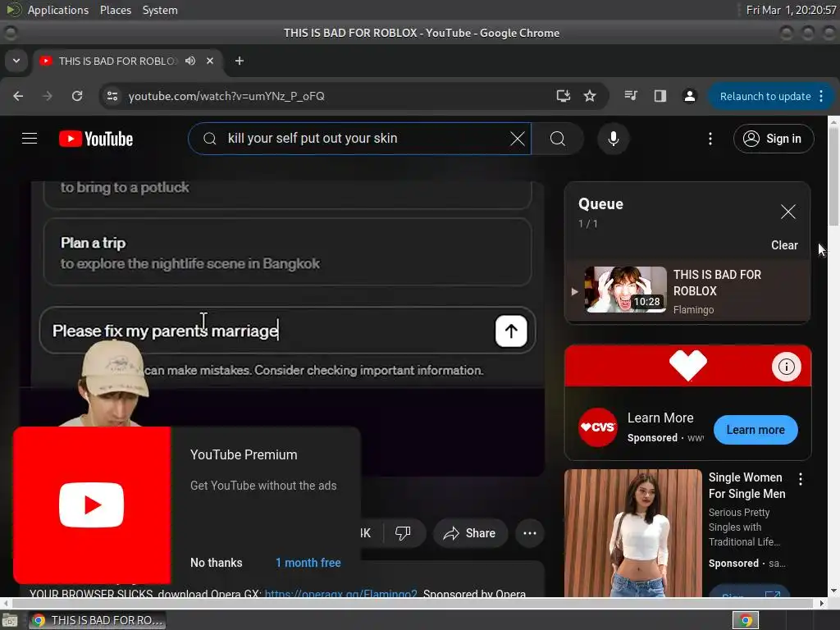The width and height of the screenshot is (840, 630).
Task: Click the Queue heading
Action: pyautogui.click(x=600, y=204)
